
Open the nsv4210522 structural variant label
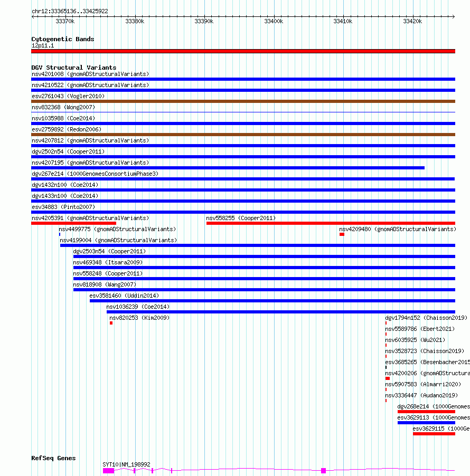(90, 85)
